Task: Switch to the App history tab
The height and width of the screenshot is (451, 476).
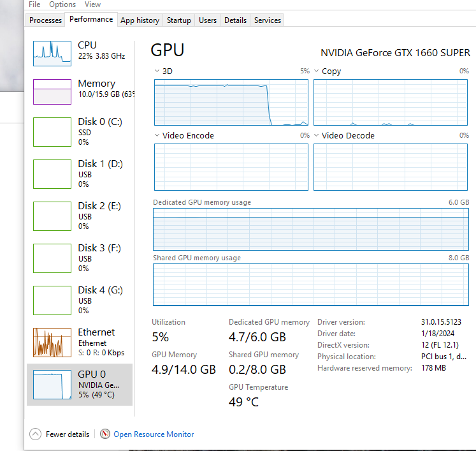Action: 140,20
